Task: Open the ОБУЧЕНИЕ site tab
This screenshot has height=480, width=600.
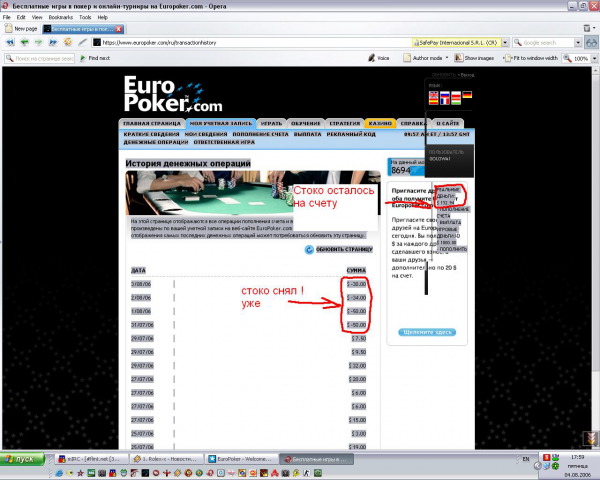Action: tap(305, 123)
